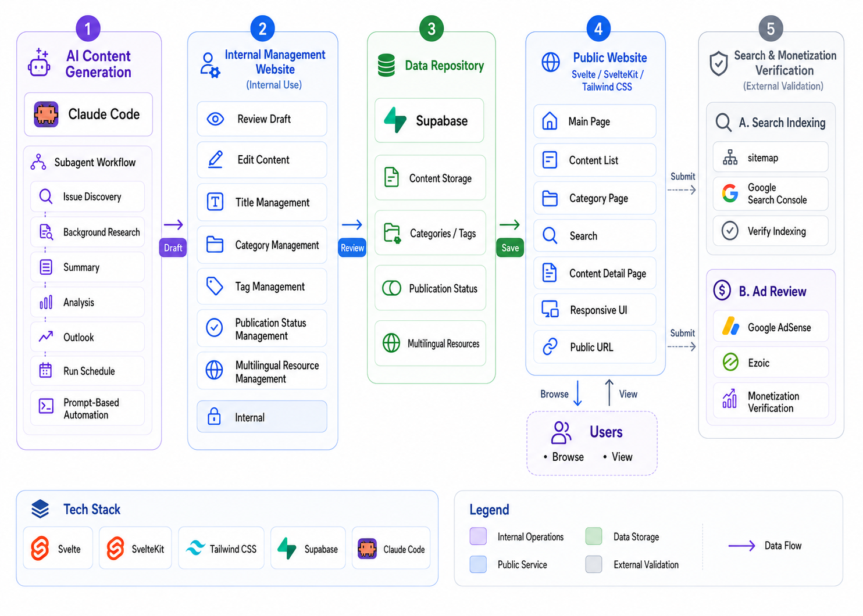
Task: Click the robot icon beside AI Content Generation
Action: click(x=39, y=63)
